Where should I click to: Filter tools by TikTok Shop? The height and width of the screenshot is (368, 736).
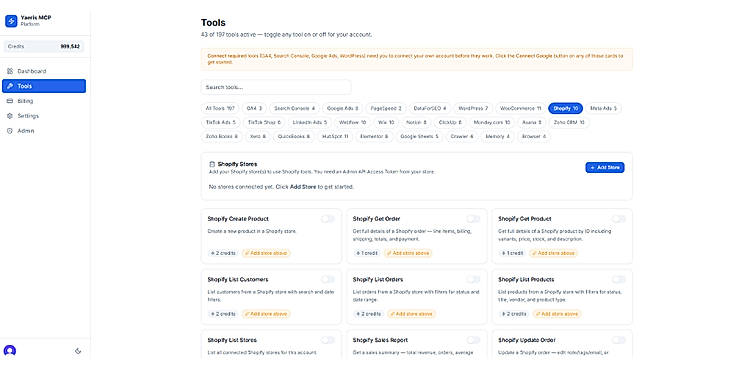tap(264, 123)
